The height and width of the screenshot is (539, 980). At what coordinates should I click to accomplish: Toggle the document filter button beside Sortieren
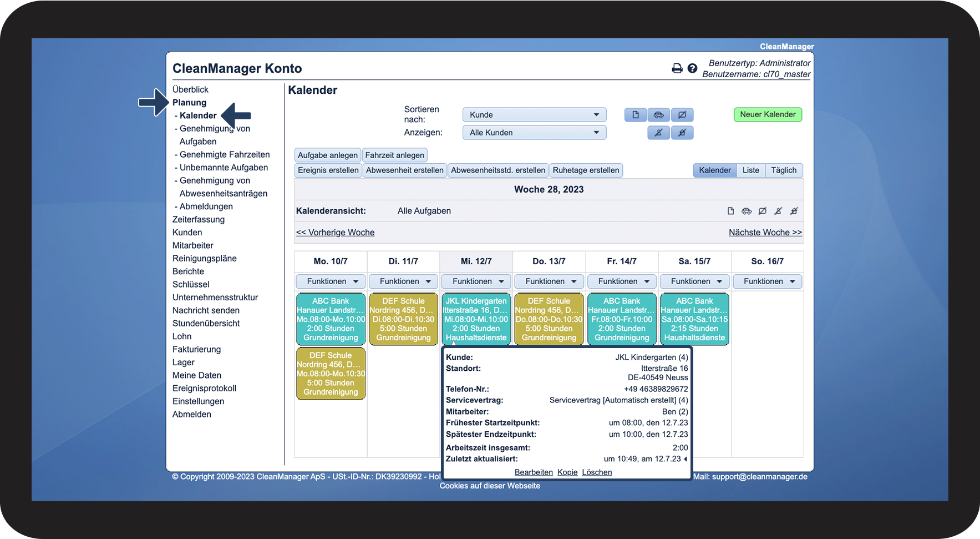(x=636, y=115)
